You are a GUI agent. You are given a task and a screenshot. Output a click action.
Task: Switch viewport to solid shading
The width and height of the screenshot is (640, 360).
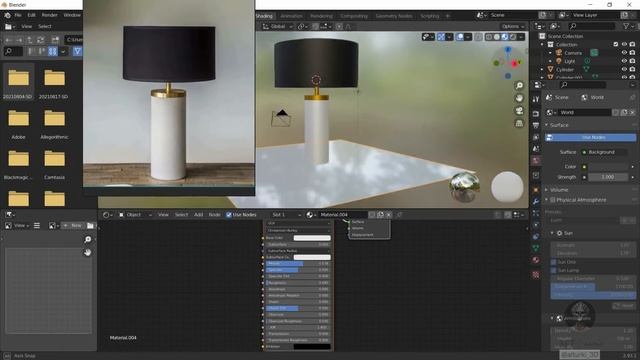(x=497, y=37)
